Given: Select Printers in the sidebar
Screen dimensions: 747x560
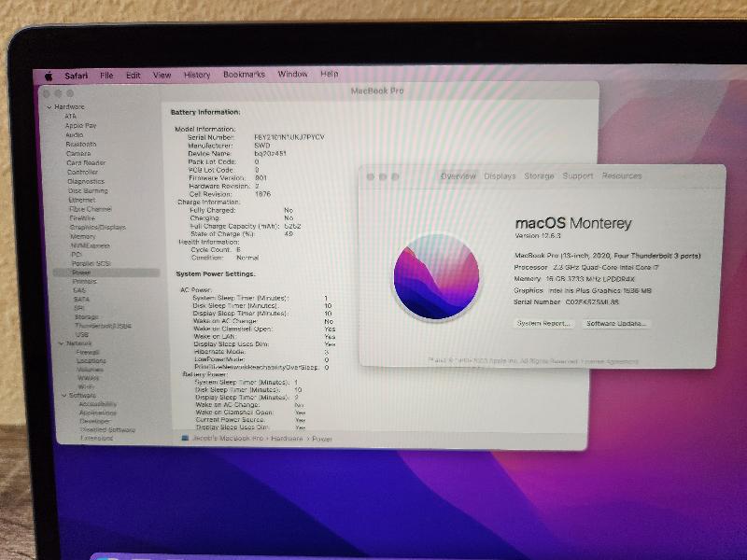Looking at the screenshot, I should click(84, 282).
